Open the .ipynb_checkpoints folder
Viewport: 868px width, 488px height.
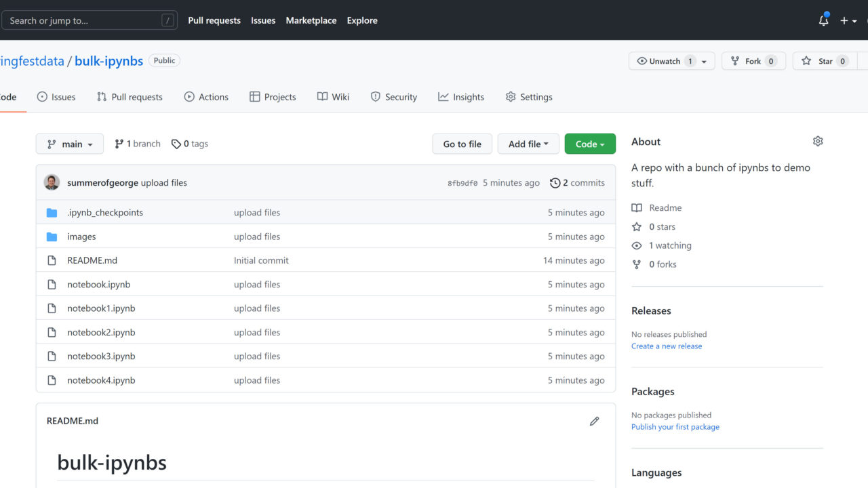[105, 213]
